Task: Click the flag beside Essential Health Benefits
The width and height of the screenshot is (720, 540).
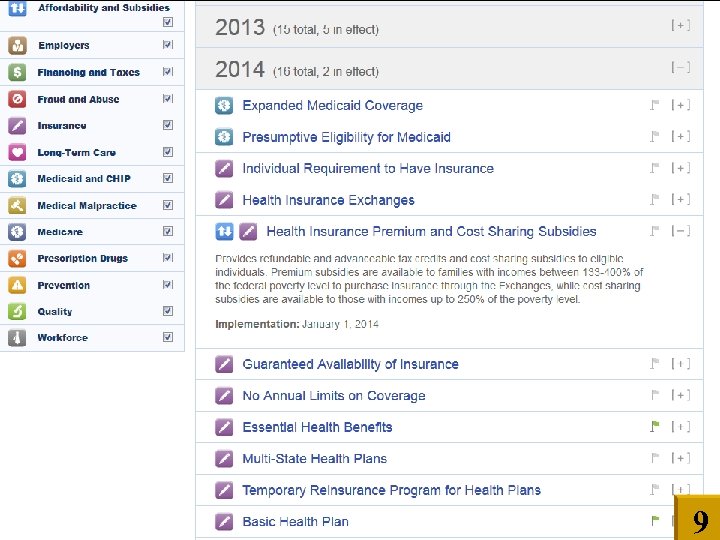Action: click(x=655, y=427)
